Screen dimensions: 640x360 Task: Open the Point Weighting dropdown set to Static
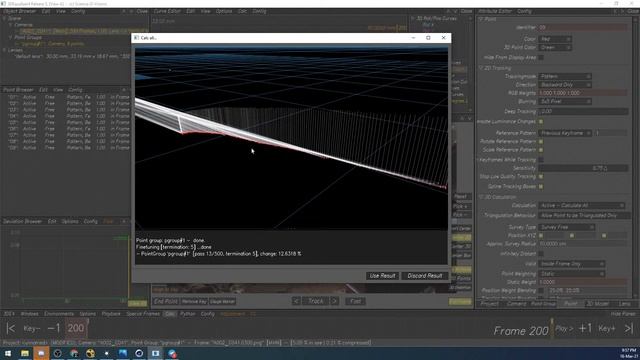click(x=571, y=274)
